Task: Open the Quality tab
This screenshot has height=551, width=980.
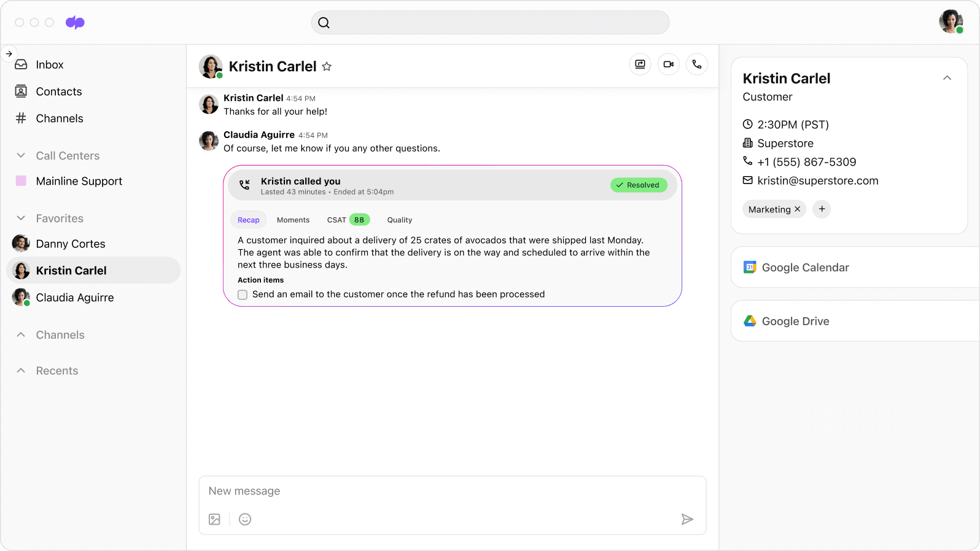Action: (399, 220)
